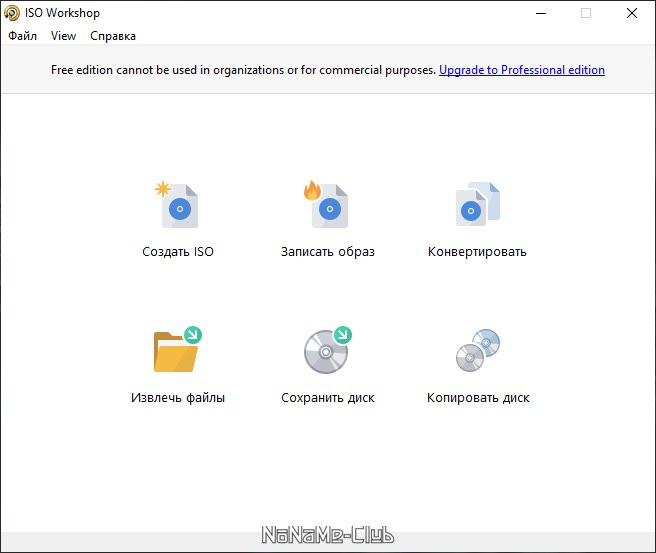Follow the Upgrade to Professional edition link
Viewport: 656px width, 553px height.
point(521,70)
